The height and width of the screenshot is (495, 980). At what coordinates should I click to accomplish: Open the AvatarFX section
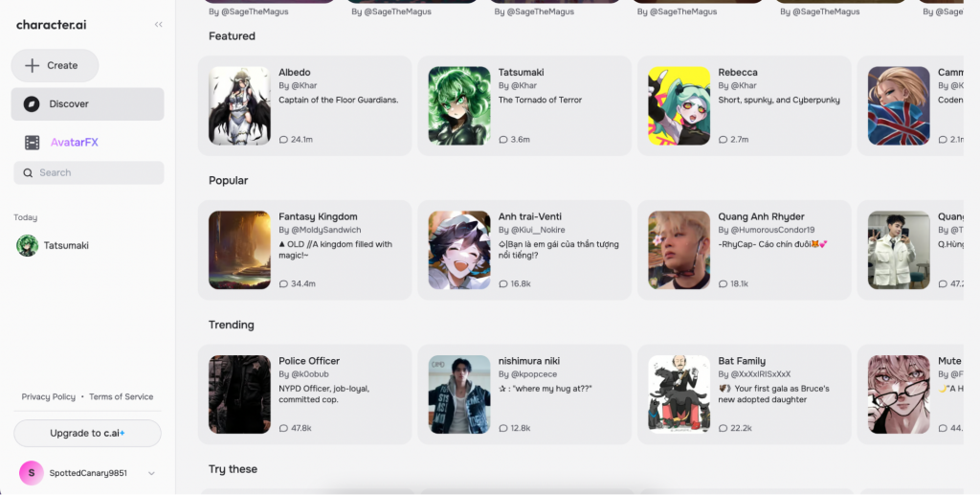pyautogui.click(x=75, y=143)
